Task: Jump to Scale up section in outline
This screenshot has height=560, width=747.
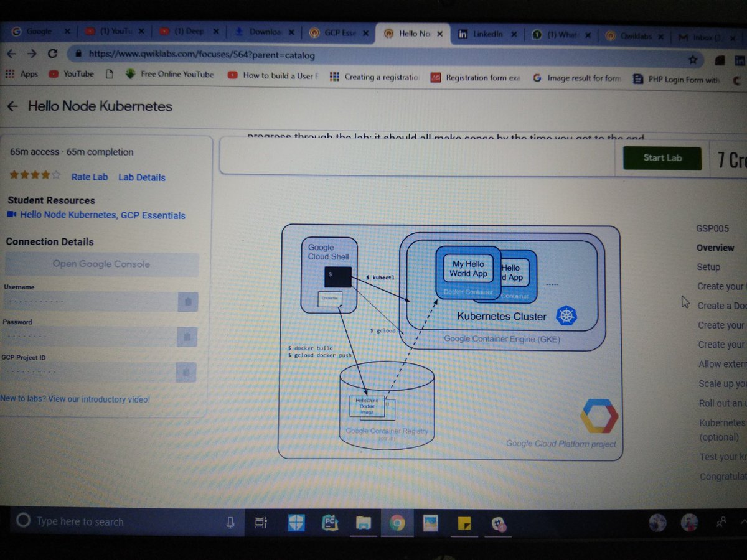Action: click(x=722, y=384)
